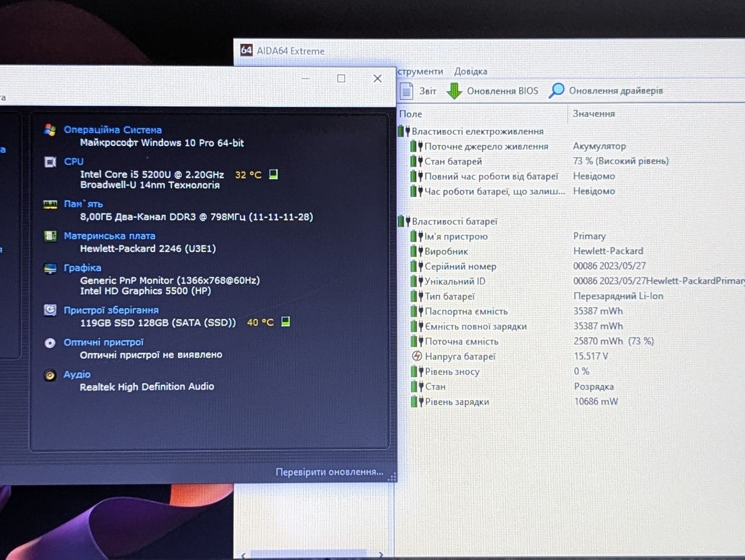
Task: Click the speaker icon next to Аудіо
Action: [50, 375]
